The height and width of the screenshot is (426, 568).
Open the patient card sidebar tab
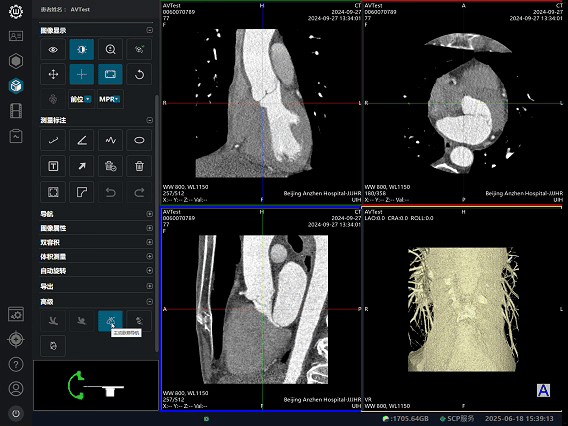[x=16, y=36]
